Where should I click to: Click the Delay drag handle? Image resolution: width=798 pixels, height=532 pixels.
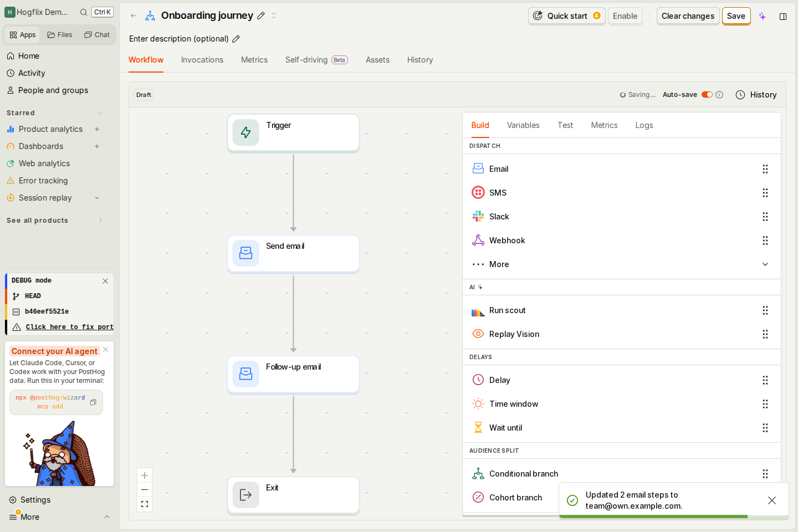765,380
